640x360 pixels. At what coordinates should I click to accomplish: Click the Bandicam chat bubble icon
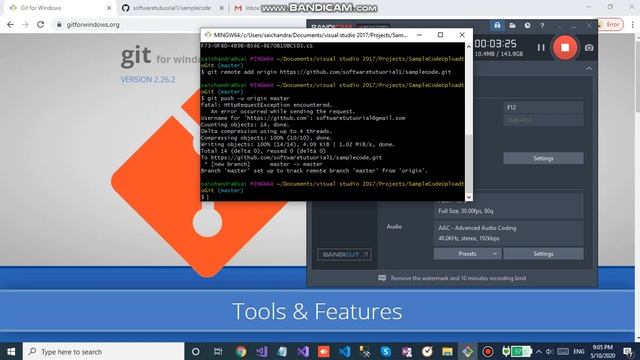(x=382, y=278)
